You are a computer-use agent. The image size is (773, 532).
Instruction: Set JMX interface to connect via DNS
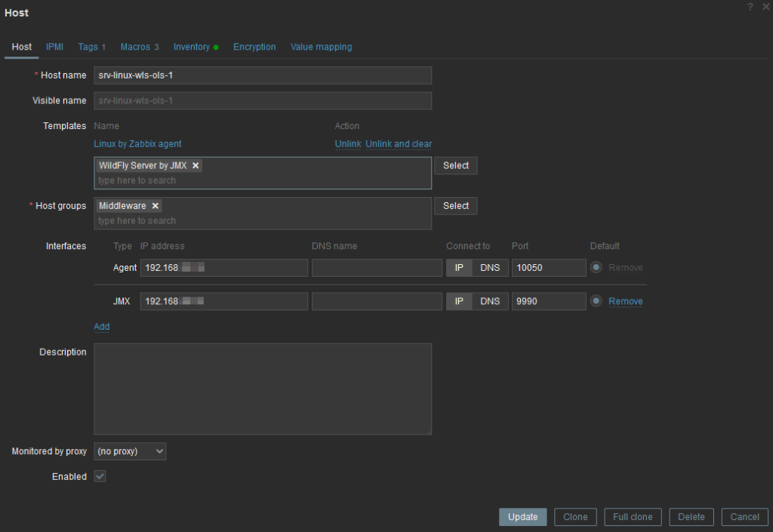pyautogui.click(x=490, y=301)
